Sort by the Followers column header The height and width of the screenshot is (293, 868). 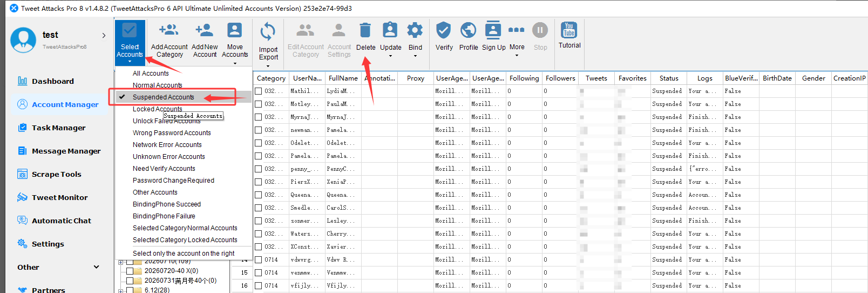pyautogui.click(x=560, y=78)
